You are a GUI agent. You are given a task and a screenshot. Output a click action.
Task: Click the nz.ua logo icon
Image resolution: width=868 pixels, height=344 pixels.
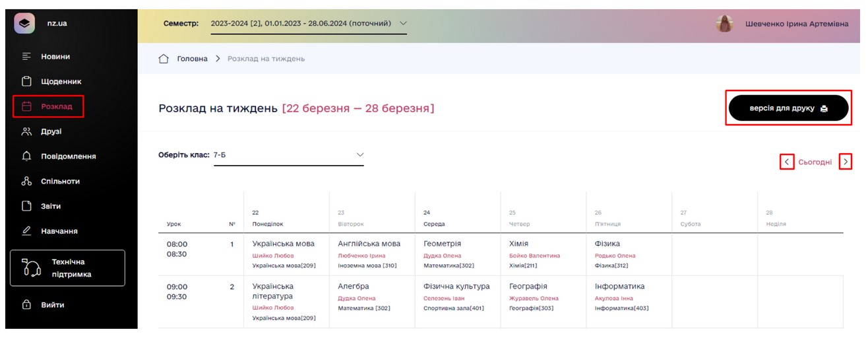pos(25,23)
